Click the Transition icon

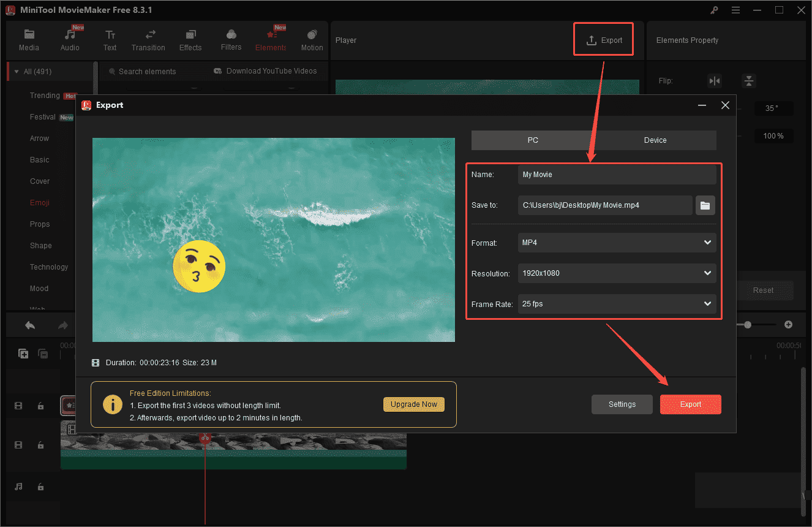point(148,39)
